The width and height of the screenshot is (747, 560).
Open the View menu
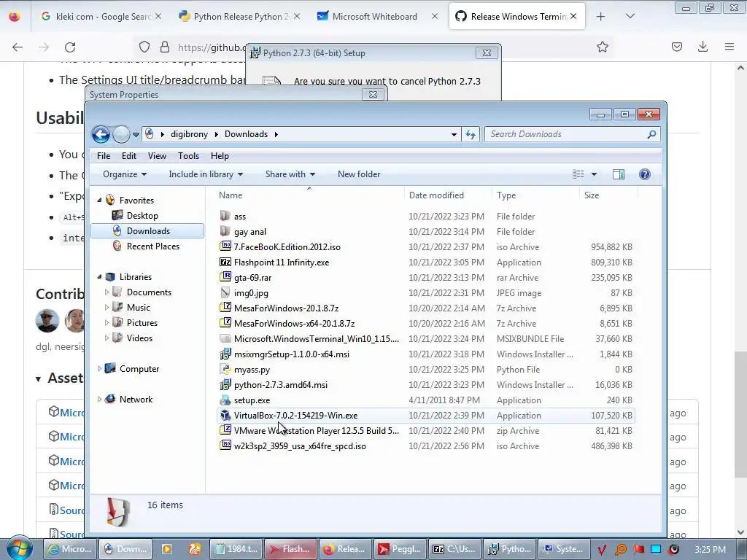point(157,156)
